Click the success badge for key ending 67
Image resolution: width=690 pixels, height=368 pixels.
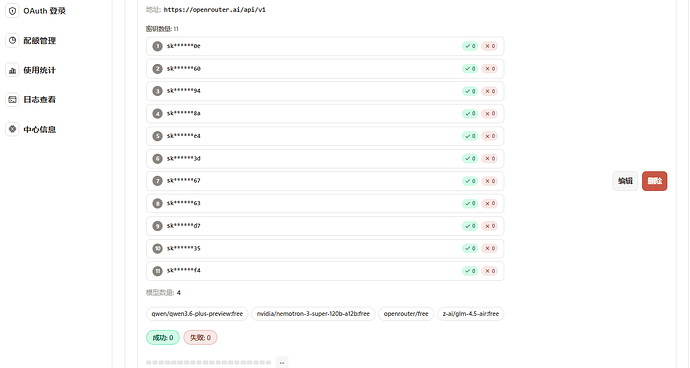pyautogui.click(x=470, y=181)
